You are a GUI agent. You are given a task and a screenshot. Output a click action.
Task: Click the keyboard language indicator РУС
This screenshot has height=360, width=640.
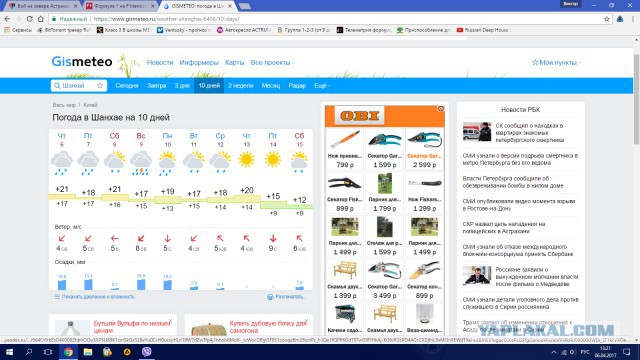(x=585, y=352)
